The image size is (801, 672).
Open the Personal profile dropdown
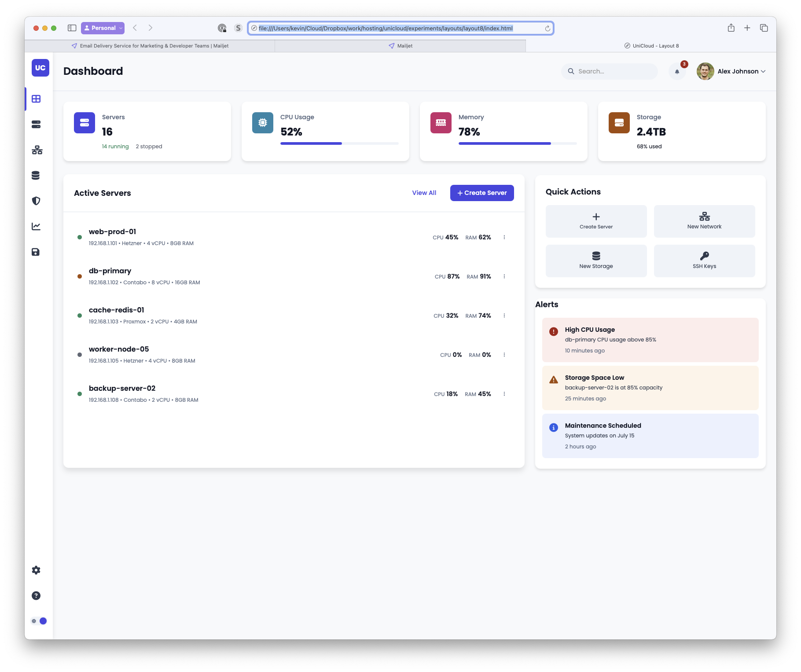(103, 28)
